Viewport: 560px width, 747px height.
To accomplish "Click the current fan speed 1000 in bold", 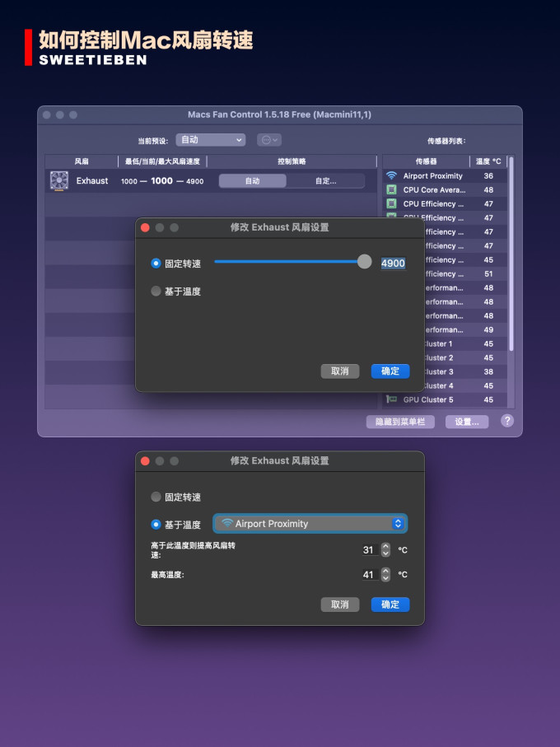I will pyautogui.click(x=162, y=180).
